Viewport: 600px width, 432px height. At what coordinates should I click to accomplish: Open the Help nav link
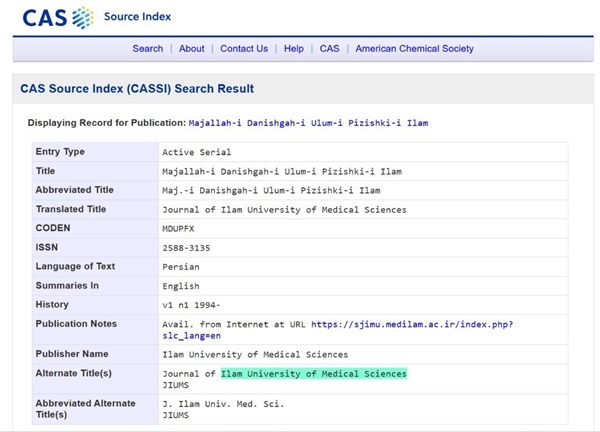point(293,49)
